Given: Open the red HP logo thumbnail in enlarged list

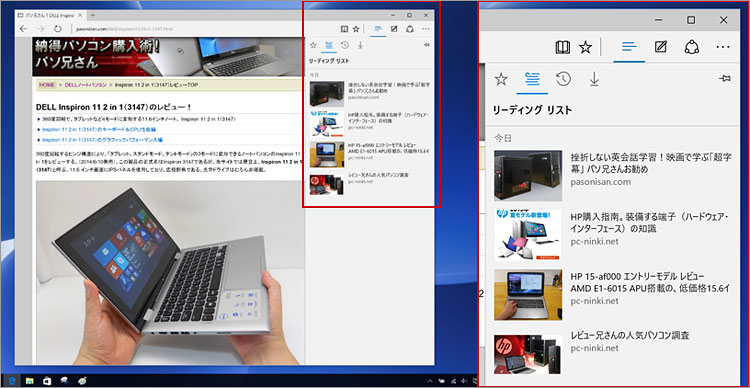Looking at the screenshot, I should click(528, 354).
